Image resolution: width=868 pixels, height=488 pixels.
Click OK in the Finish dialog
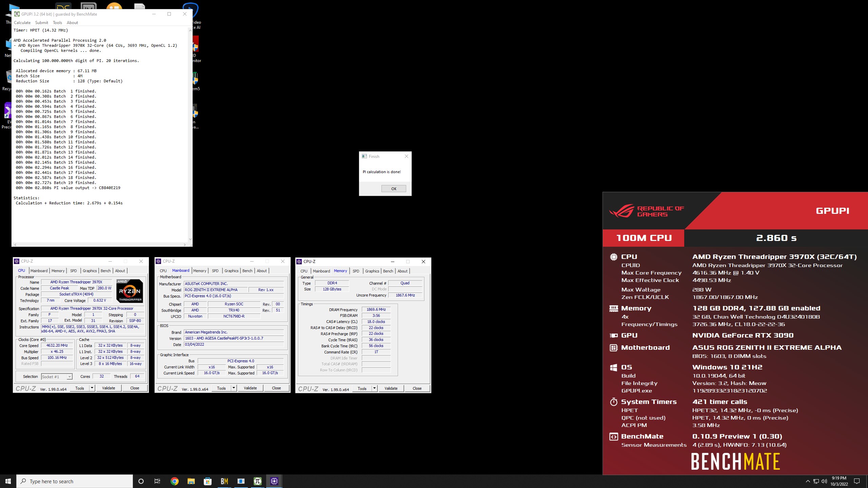[x=394, y=189]
